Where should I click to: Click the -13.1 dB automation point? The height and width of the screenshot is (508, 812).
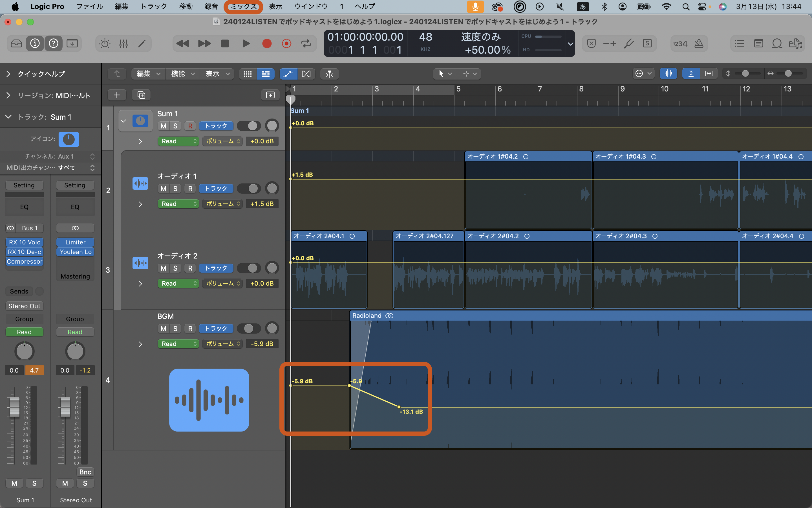399,407
